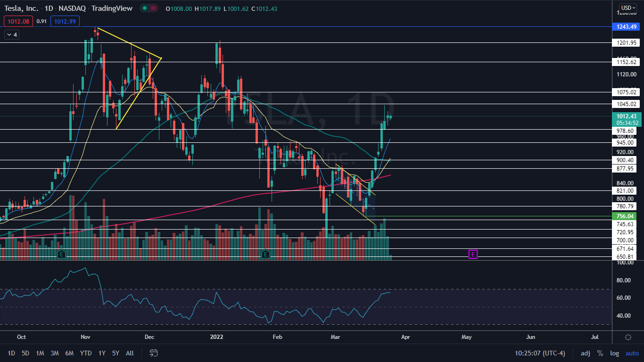The image size is (644, 362).
Task: Click the blue buy price 1012.99 button
Action: click(x=66, y=21)
